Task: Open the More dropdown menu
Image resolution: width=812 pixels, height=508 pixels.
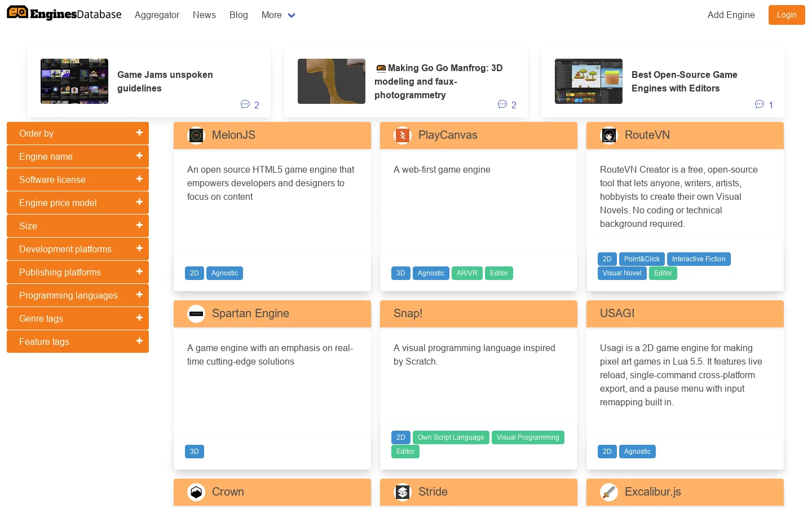Action: [x=278, y=15]
